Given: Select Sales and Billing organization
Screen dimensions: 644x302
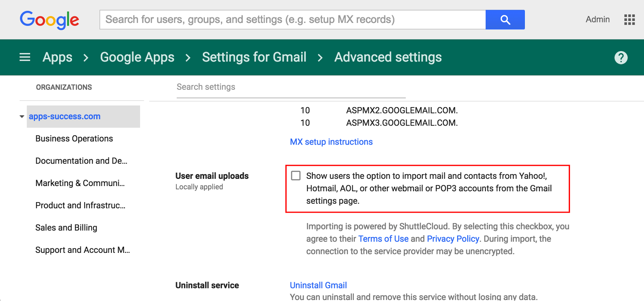Looking at the screenshot, I should (66, 228).
